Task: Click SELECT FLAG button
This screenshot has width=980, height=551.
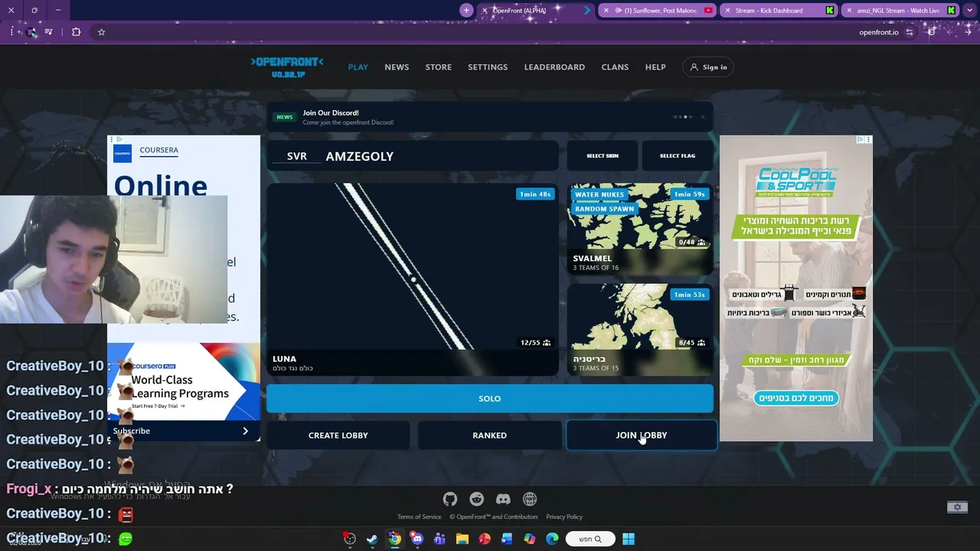Action: click(x=678, y=156)
